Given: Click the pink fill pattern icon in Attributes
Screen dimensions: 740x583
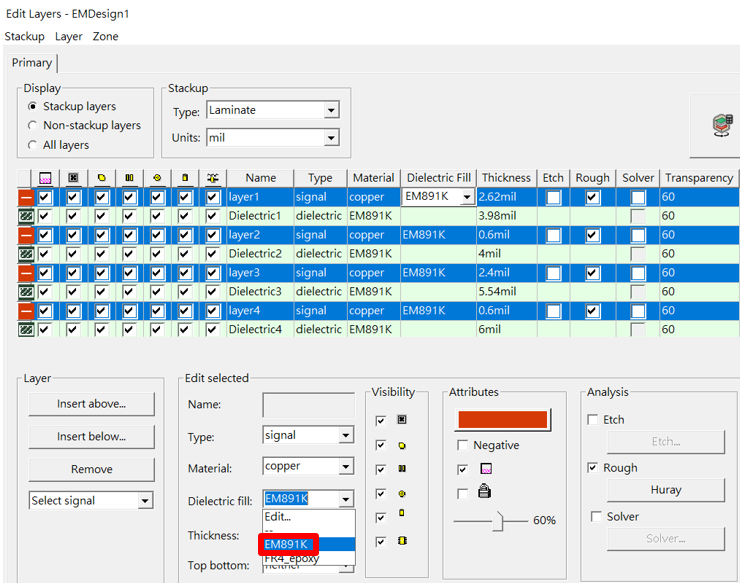Looking at the screenshot, I should (x=486, y=468).
